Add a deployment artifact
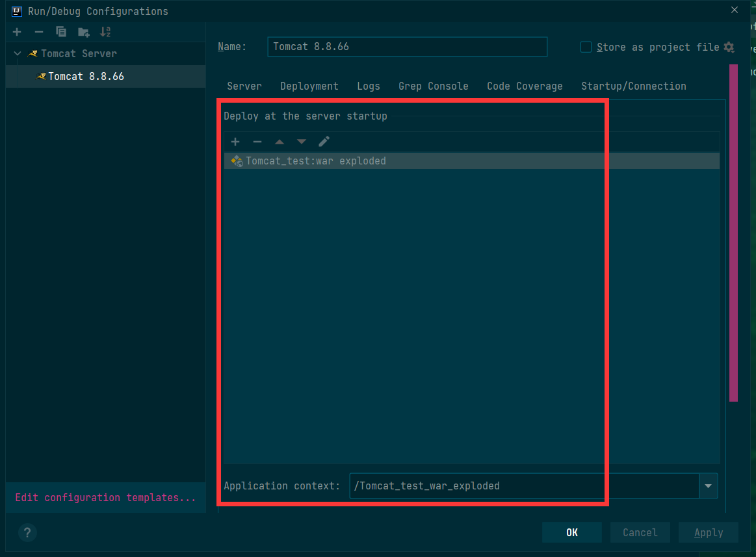Image resolution: width=756 pixels, height=557 pixels. coord(235,141)
